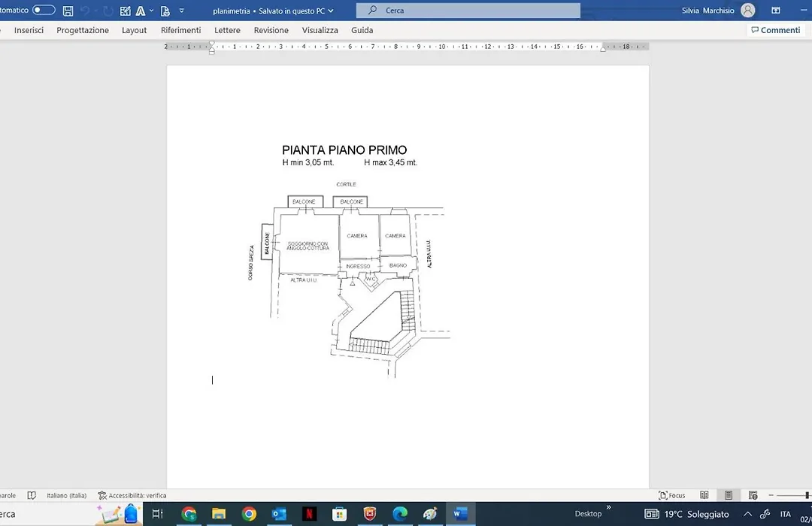The height and width of the screenshot is (526, 812).
Task: Click the Silvia Marchisio account avatar
Action: pos(748,11)
